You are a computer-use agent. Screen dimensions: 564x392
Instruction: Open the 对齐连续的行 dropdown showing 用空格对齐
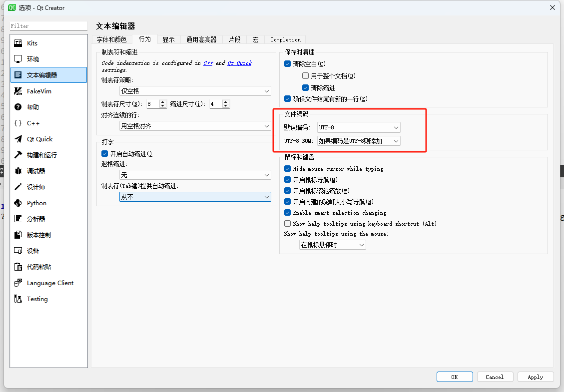[x=195, y=126]
